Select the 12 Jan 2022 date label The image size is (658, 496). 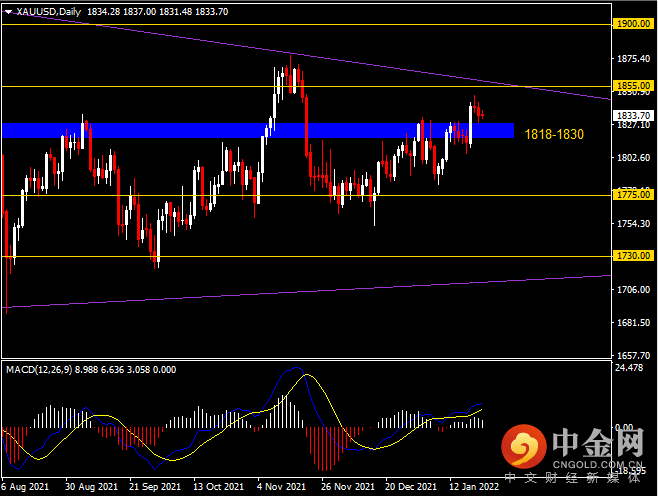[x=474, y=487]
